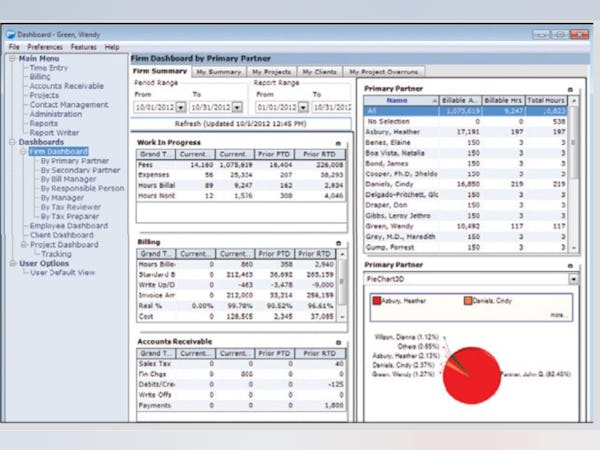Viewport: 600px width, 450px height.
Task: Collapse the Billing panel icon
Action: point(338,243)
